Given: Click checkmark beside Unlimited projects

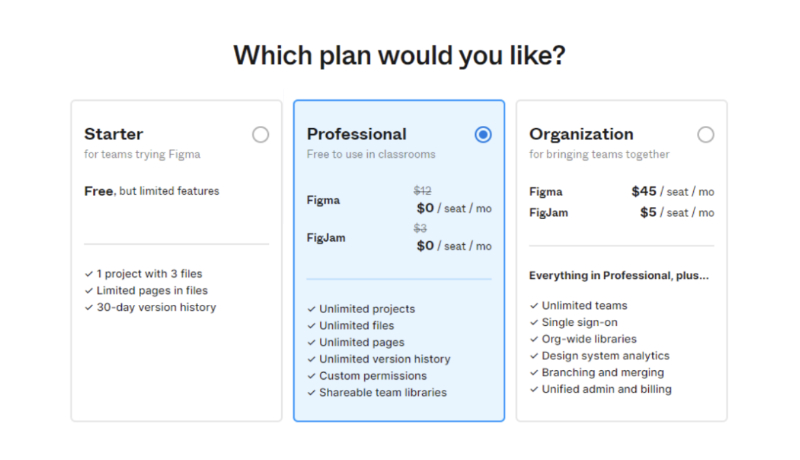Looking at the screenshot, I should [x=311, y=309].
